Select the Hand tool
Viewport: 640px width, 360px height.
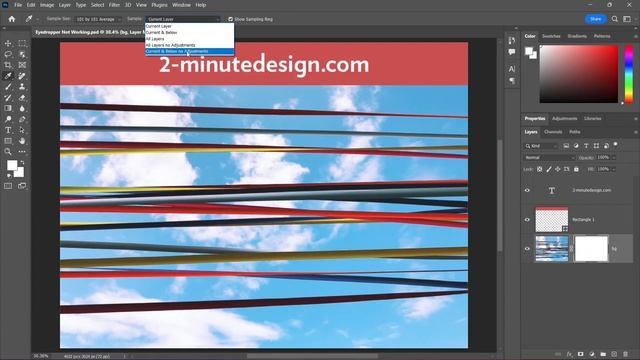[x=22, y=141]
